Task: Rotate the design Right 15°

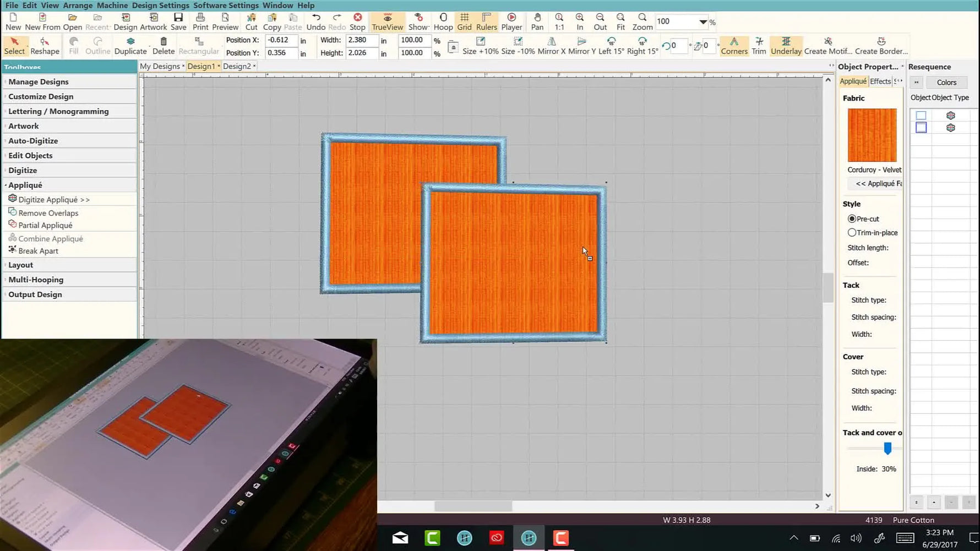Action: 641,46
